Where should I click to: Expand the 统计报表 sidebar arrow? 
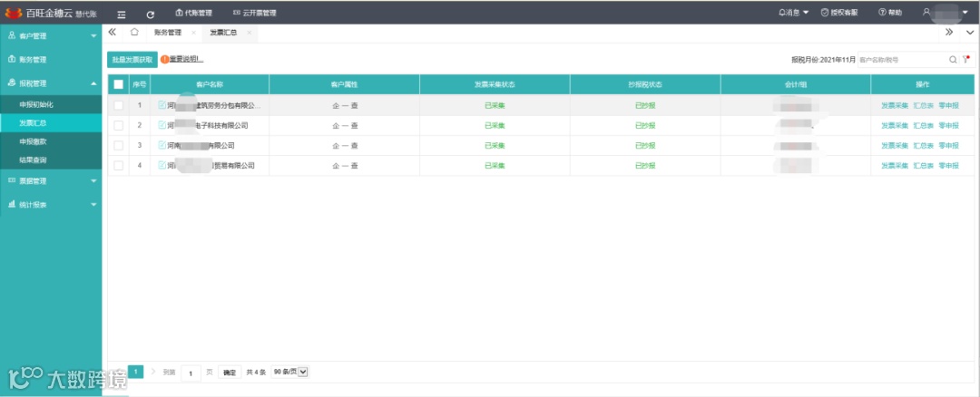tap(93, 205)
